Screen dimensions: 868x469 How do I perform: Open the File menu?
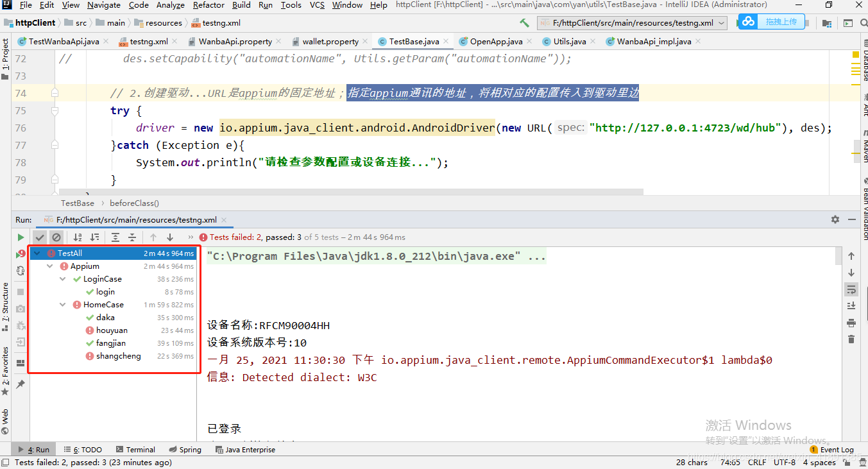click(26, 5)
